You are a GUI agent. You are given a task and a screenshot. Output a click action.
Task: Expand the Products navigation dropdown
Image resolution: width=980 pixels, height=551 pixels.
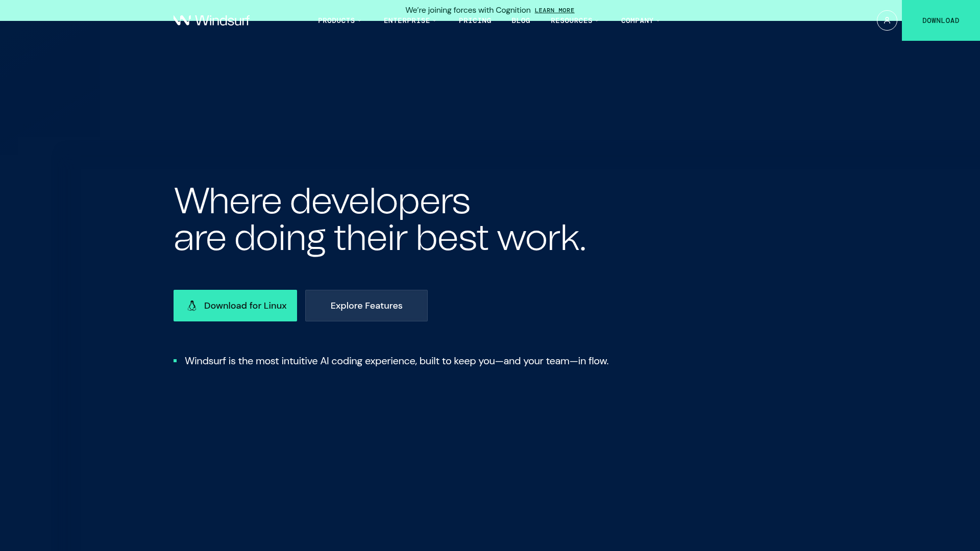point(336,20)
